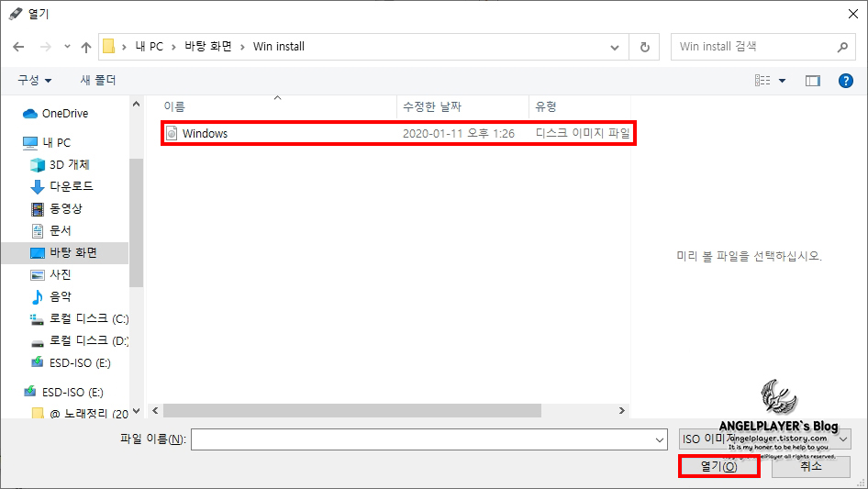Click the Windows ISO file icon
Viewport: 868px width, 489px height.
tap(172, 133)
